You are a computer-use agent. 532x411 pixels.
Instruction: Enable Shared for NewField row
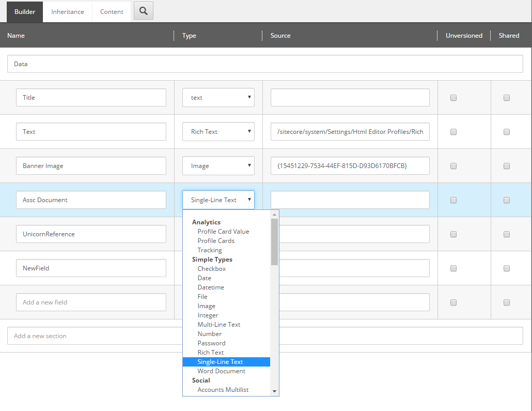[x=507, y=268]
